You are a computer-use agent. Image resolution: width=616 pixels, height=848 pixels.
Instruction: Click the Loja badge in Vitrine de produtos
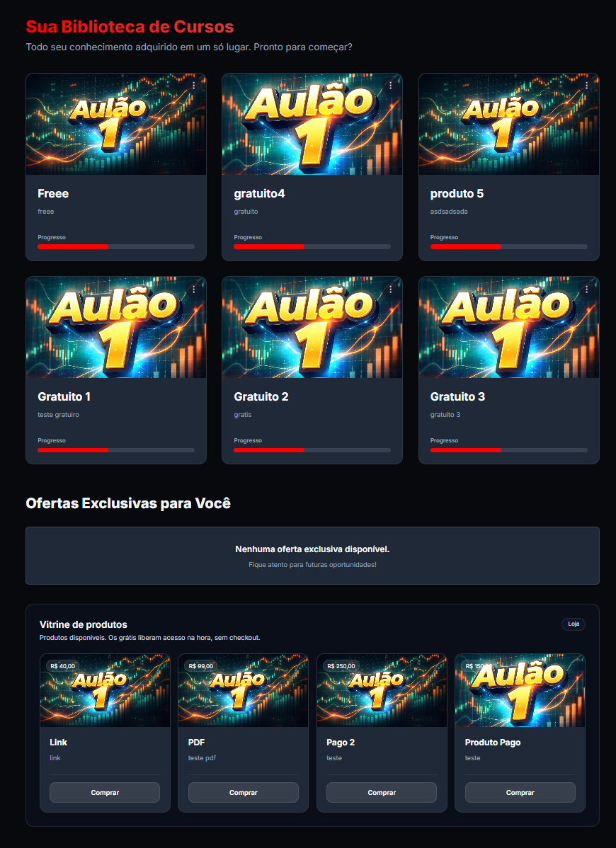point(574,624)
